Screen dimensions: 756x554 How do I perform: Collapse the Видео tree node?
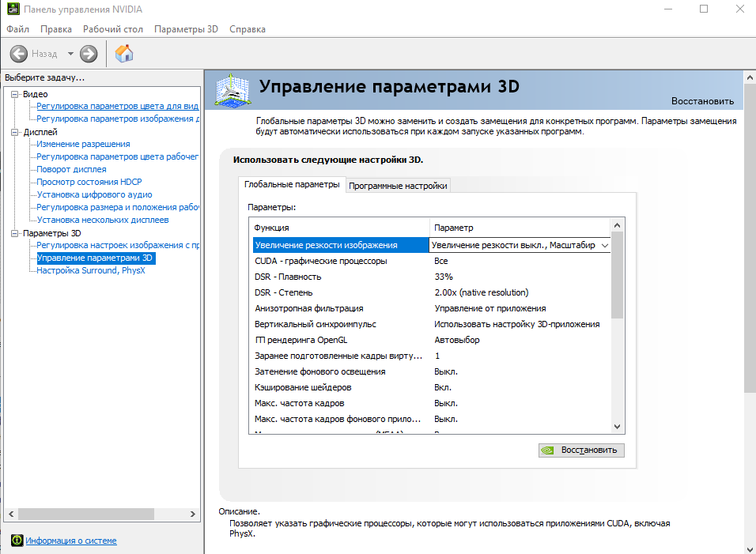(x=15, y=94)
